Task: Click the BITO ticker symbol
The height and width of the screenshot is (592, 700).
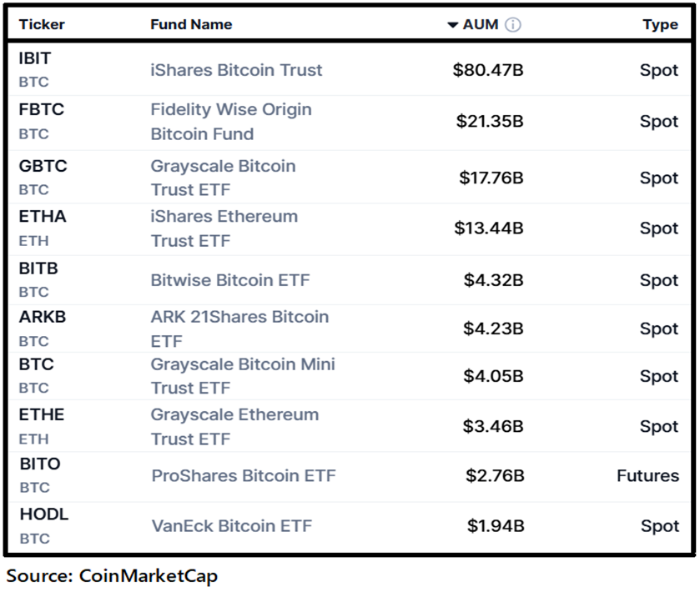Action: [x=40, y=464]
